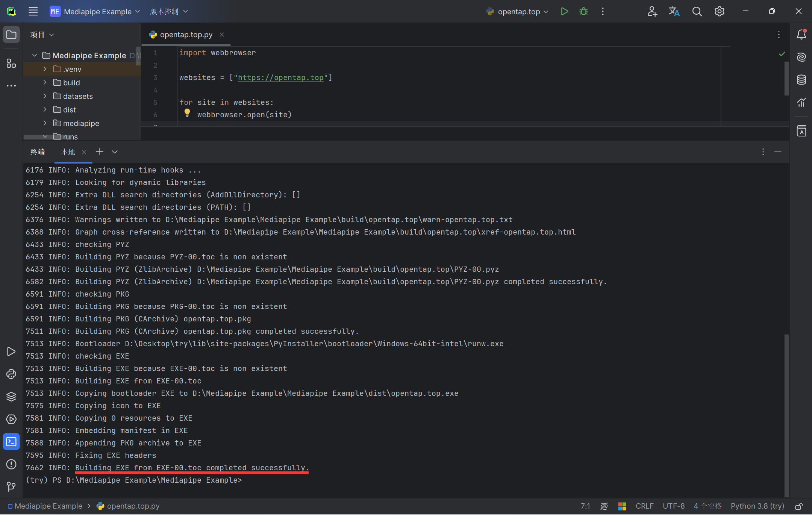The width and height of the screenshot is (812, 515).
Task: Open the SciView chart panel
Action: (801, 102)
